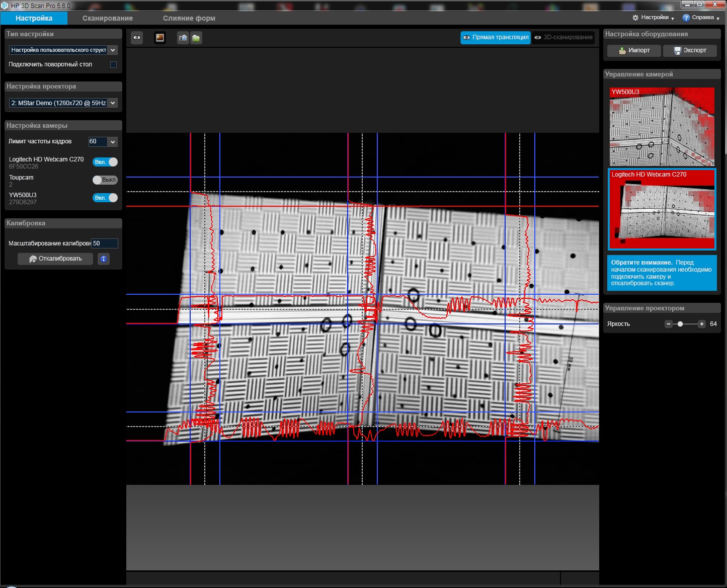Turn off the Logitech HD Webcam C270 toggle
727x588 pixels.
(x=105, y=162)
